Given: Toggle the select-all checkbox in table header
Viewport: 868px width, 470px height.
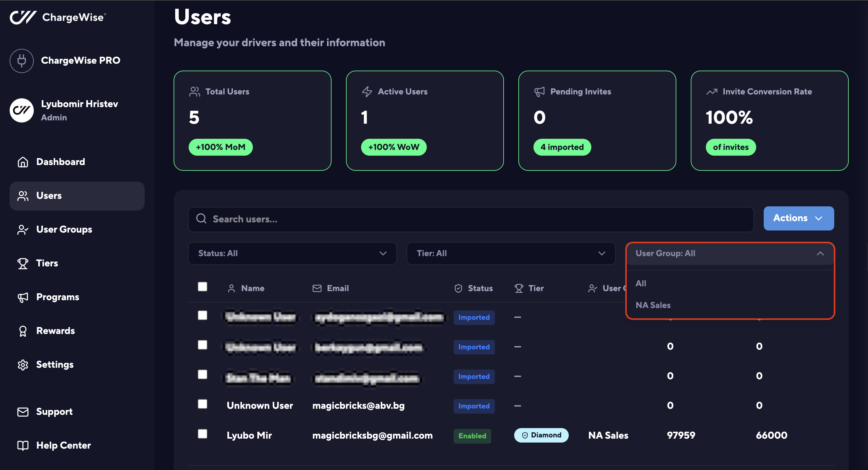Looking at the screenshot, I should click(x=203, y=287).
